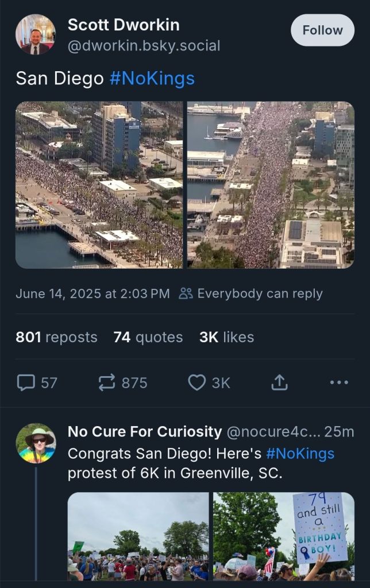View the 801 reposts list

[x=56, y=337]
